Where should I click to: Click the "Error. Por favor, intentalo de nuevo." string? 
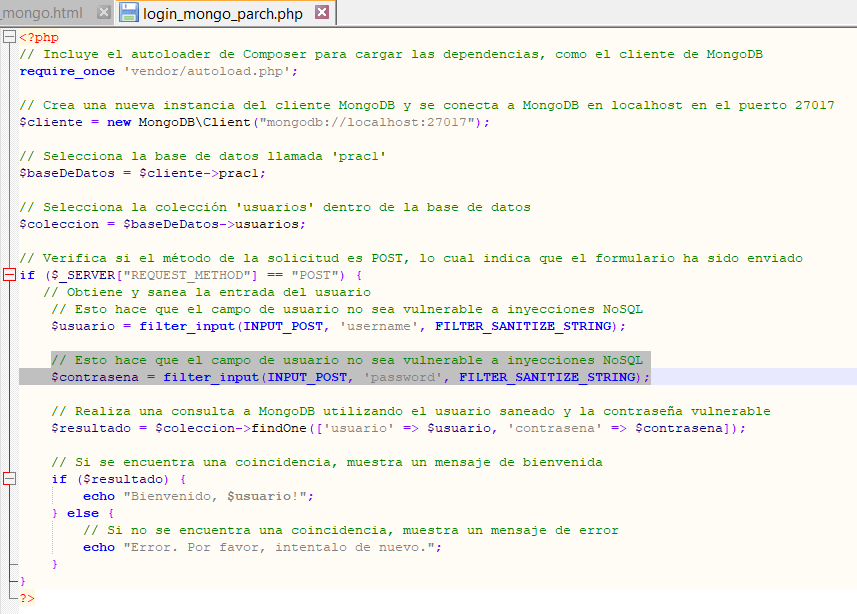pyautogui.click(x=278, y=547)
